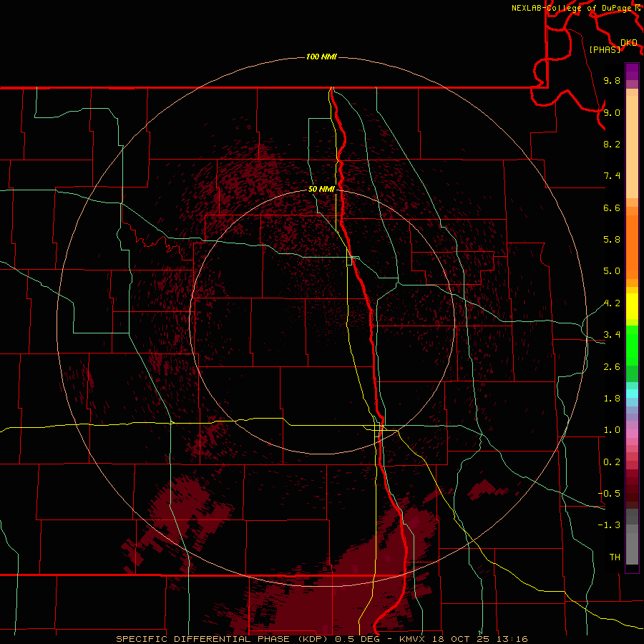
Task: Click the 3.4 legend value
Action: [612, 335]
